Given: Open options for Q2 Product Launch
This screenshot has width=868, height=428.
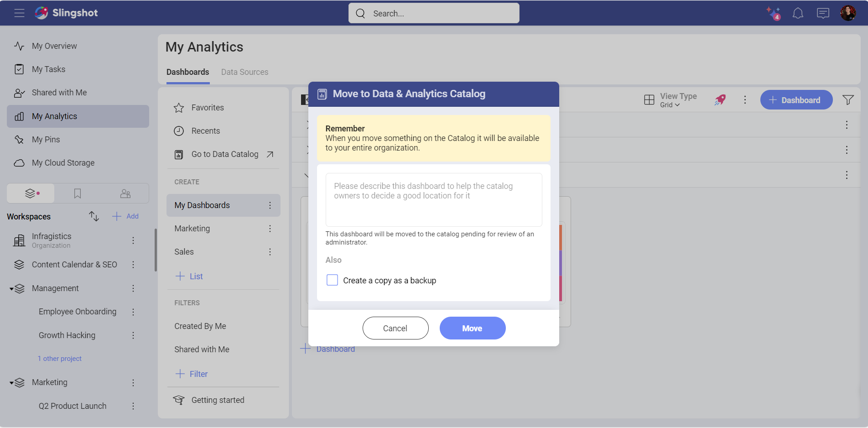Looking at the screenshot, I should pos(133,406).
